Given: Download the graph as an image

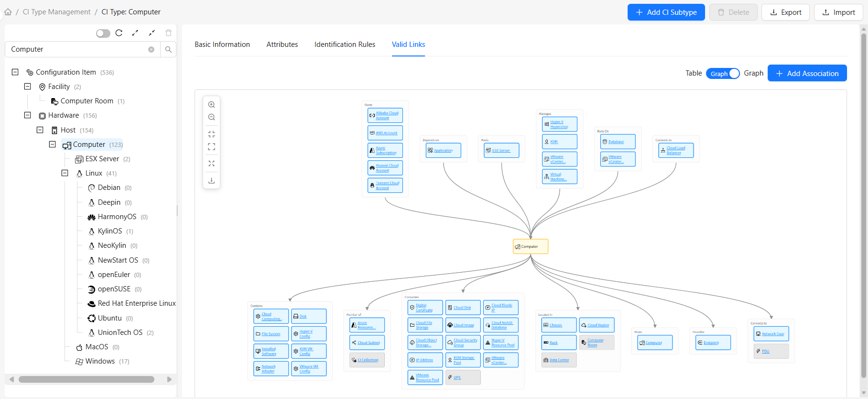Looking at the screenshot, I should (x=211, y=181).
